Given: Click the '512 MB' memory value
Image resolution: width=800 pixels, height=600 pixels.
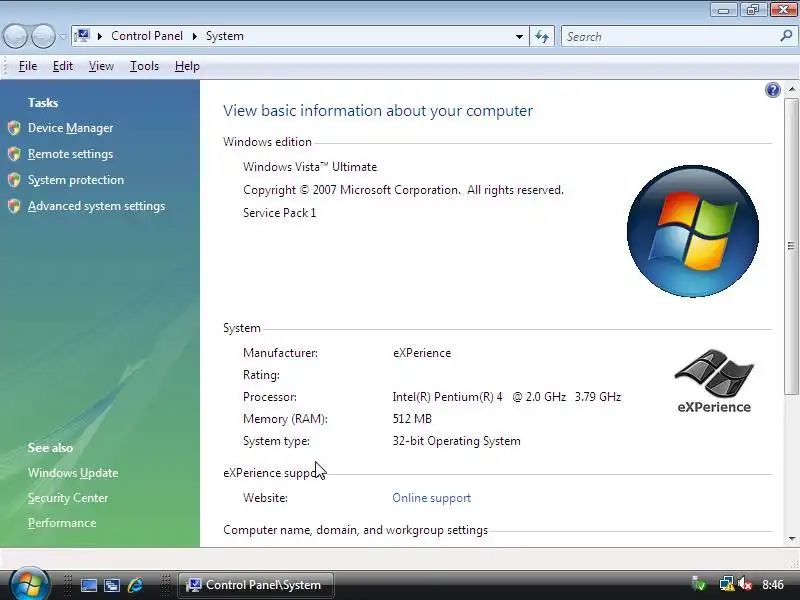Looking at the screenshot, I should pyautogui.click(x=412, y=419).
